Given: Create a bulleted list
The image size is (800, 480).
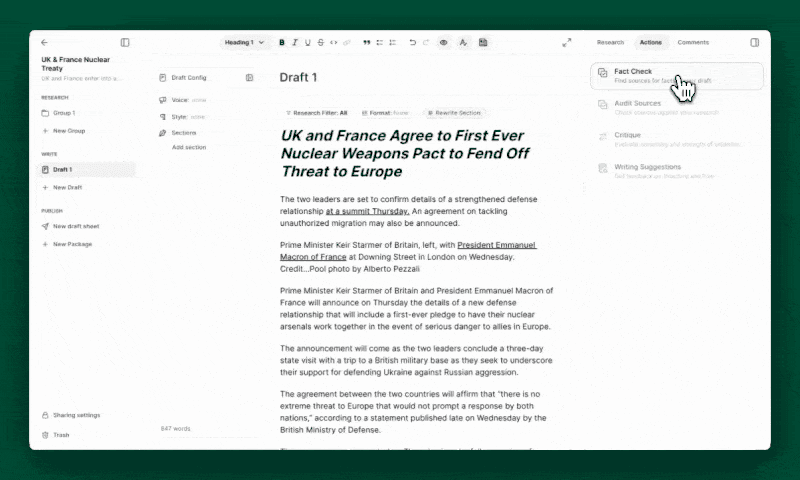Looking at the screenshot, I should point(380,42).
